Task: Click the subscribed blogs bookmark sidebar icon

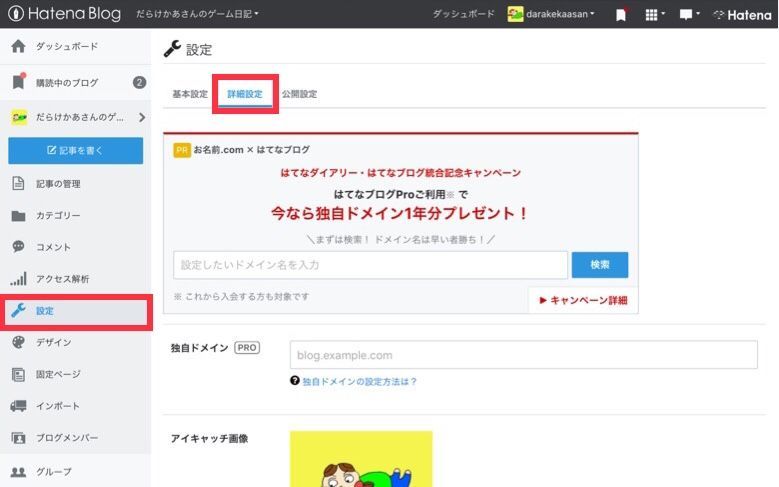Action: 18,81
